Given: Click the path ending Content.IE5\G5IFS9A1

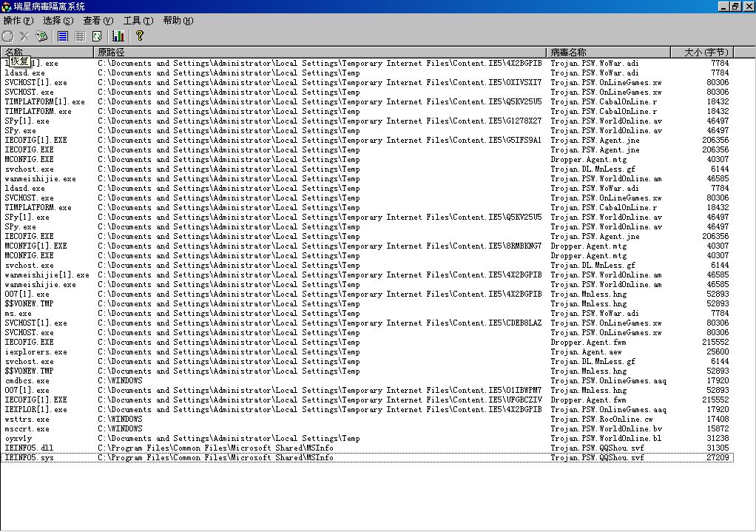Looking at the screenshot, I should 320,141.
